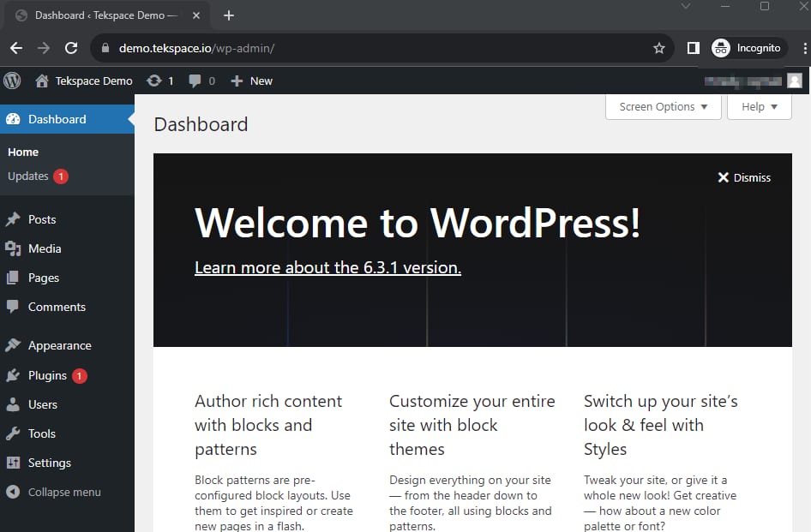811x532 pixels.
Task: Click the address bar URL field
Action: (x=382, y=48)
